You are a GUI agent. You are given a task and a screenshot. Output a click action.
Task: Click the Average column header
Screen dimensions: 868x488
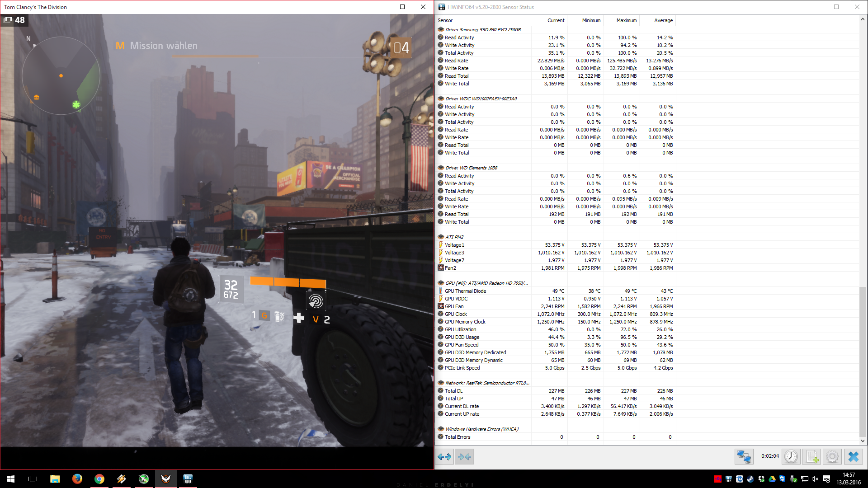(663, 20)
